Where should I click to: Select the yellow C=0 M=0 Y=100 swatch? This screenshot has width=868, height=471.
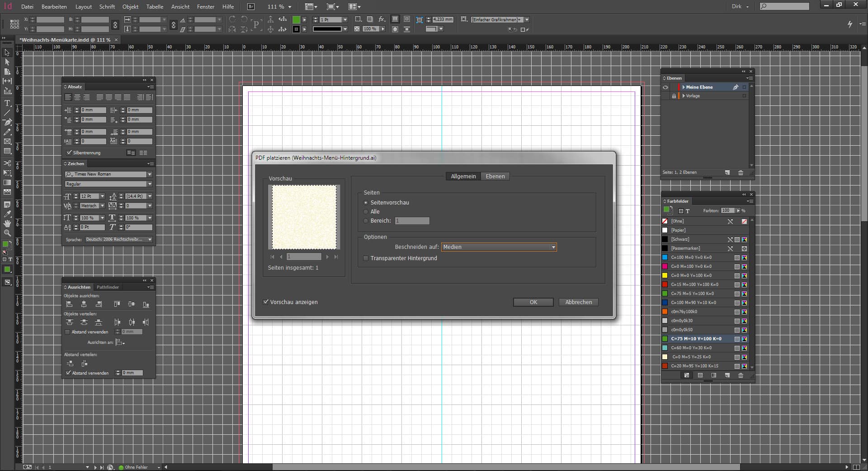691,276
